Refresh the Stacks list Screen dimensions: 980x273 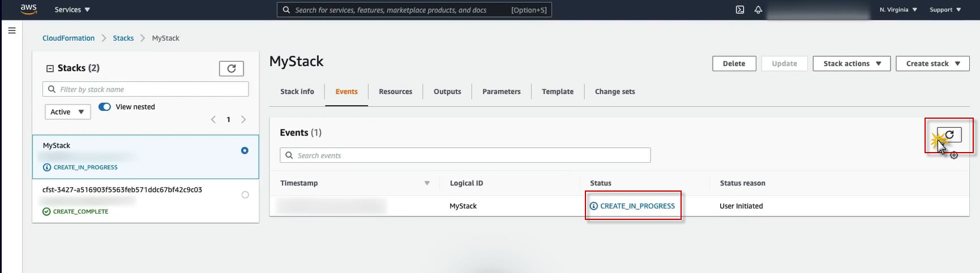pyautogui.click(x=231, y=68)
